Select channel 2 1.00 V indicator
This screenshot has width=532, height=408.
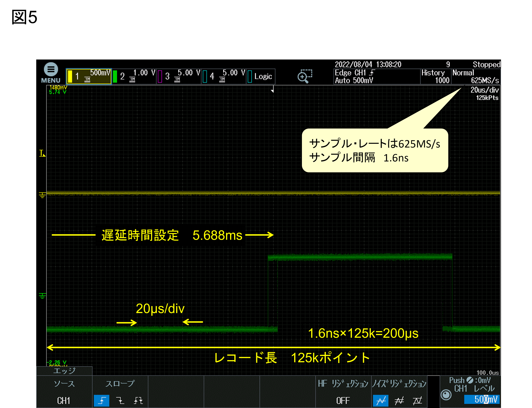click(134, 76)
